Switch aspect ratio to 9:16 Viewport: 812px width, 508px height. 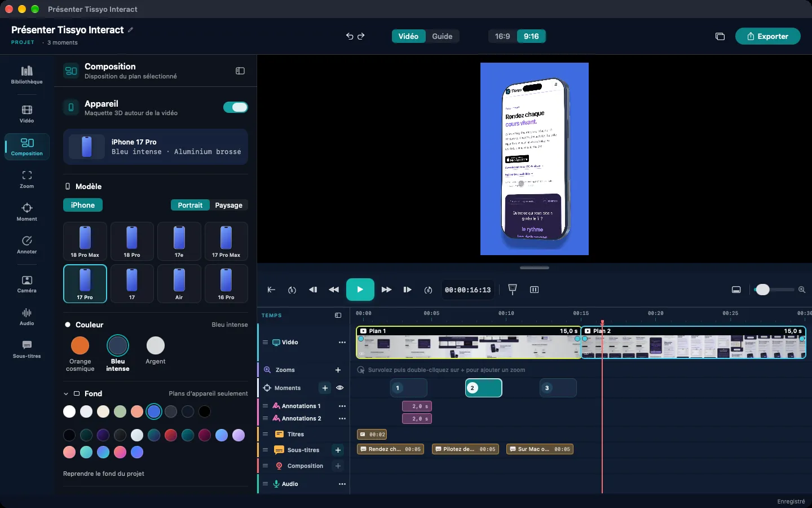coord(531,36)
